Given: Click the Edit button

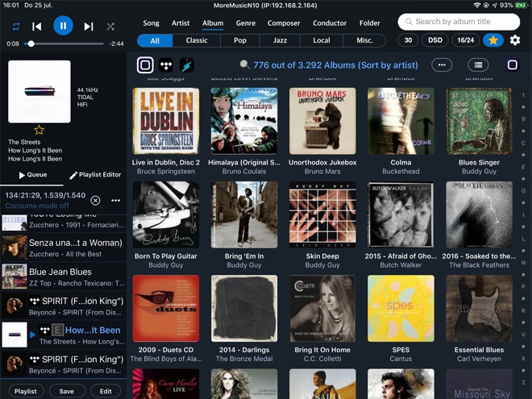Looking at the screenshot, I should tap(106, 391).
